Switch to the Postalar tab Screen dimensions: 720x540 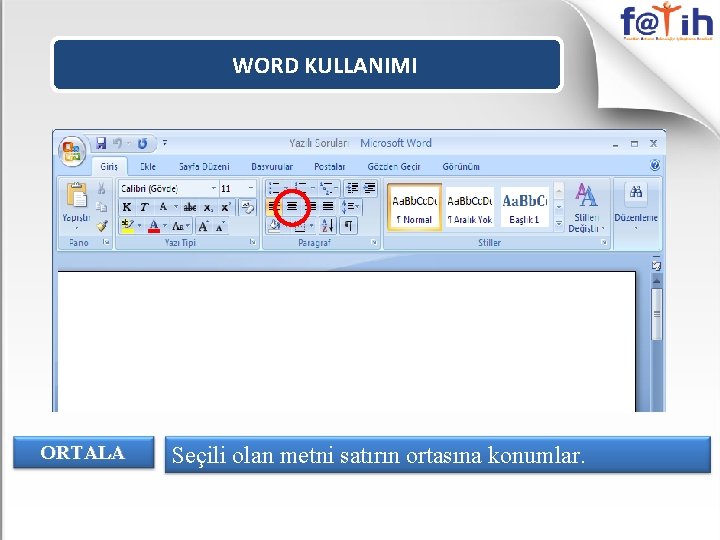329,167
